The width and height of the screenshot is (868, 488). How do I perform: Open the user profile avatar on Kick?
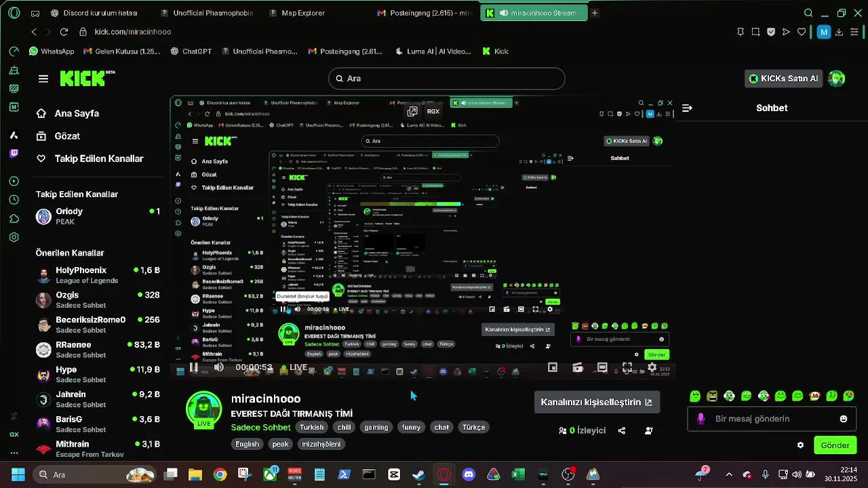837,79
